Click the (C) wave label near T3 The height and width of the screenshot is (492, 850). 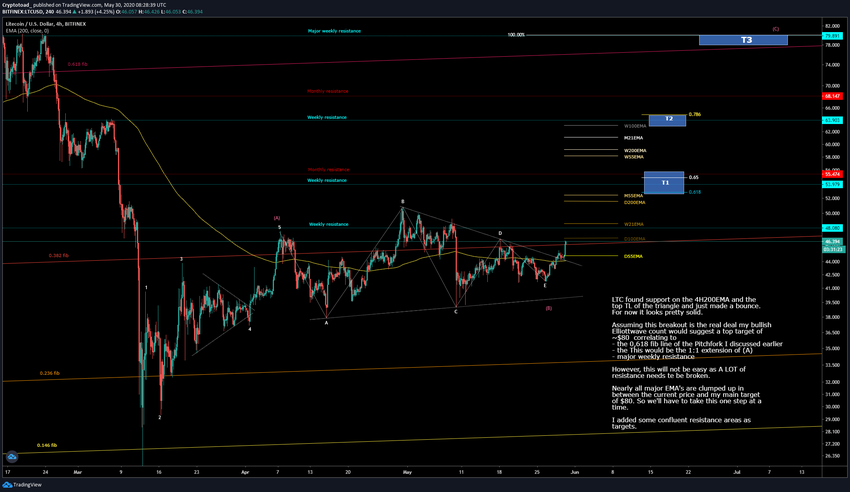click(776, 29)
